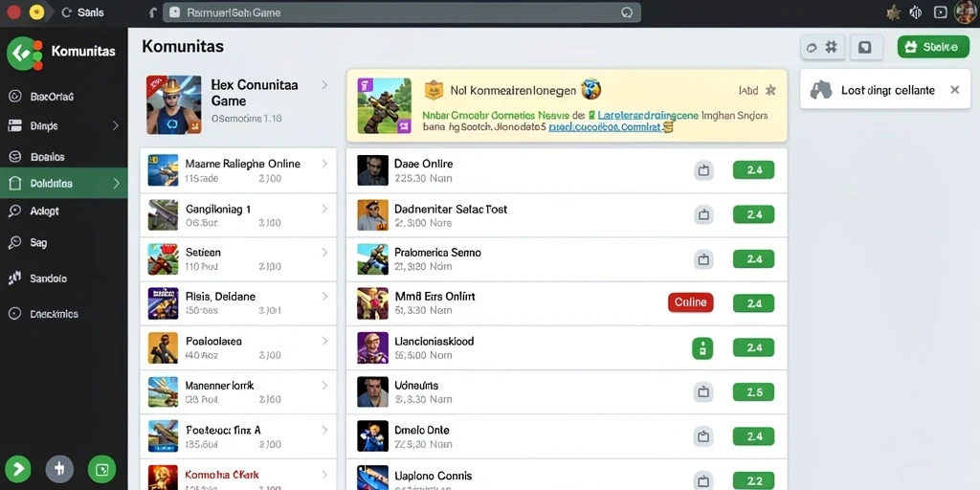980x490 pixels.
Task: Click the icon button in Pralomerica Serno row
Action: tap(703, 258)
